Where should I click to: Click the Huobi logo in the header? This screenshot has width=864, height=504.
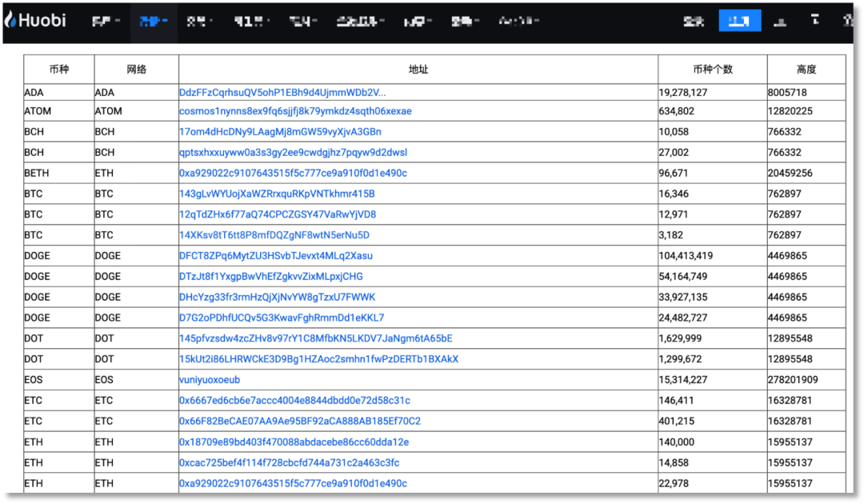click(35, 20)
